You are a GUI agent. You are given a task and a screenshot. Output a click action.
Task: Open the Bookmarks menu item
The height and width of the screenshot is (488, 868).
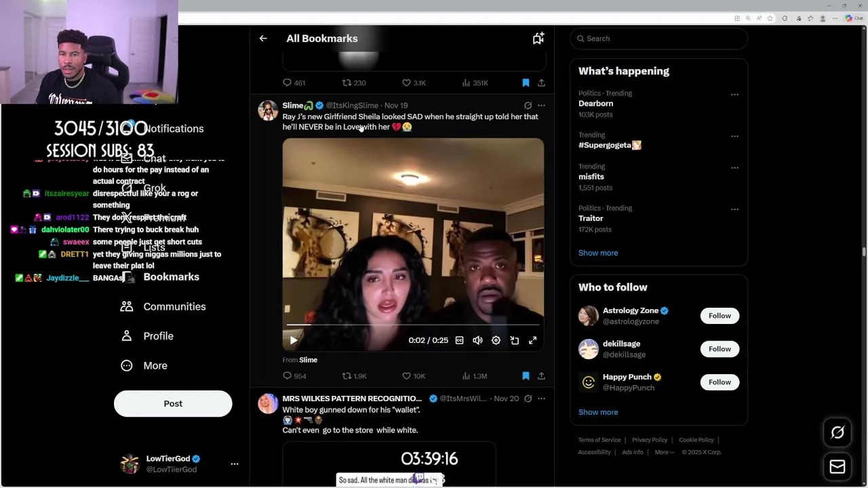point(161,277)
